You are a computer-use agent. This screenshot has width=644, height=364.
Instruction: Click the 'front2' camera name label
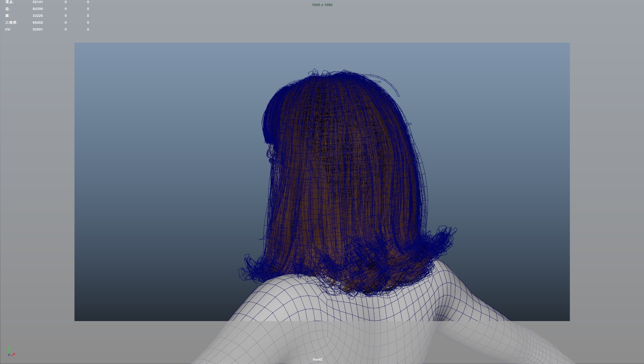(x=318, y=360)
